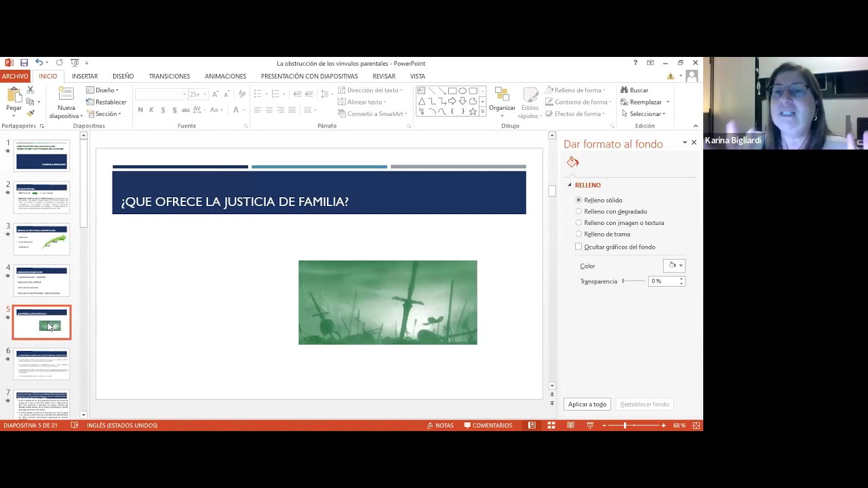Open the ARCHIVO tab
Screen dimensions: 868x488
pos(15,77)
